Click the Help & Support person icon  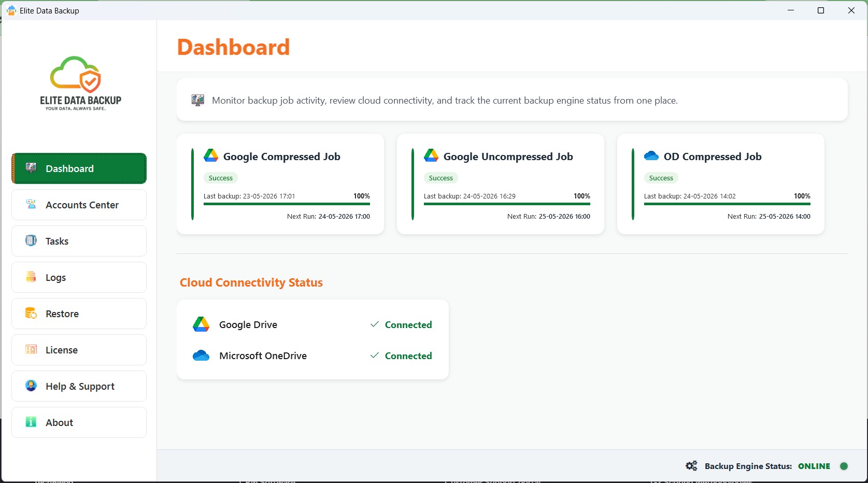[x=31, y=386]
